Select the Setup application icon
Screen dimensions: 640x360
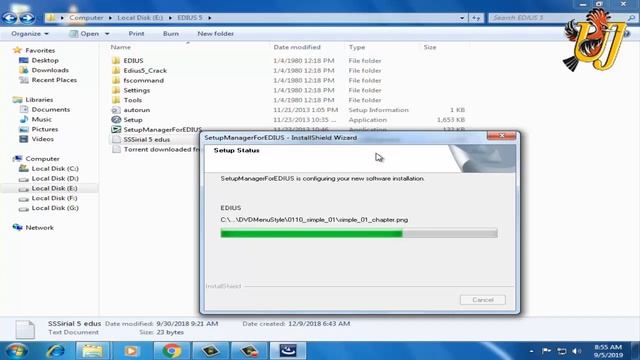tap(116, 120)
